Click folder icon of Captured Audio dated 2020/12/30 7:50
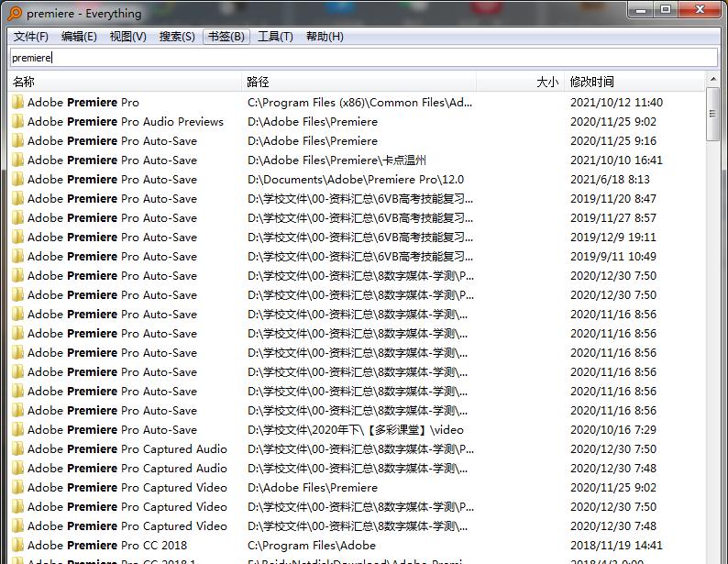The height and width of the screenshot is (564, 728). tap(17, 448)
